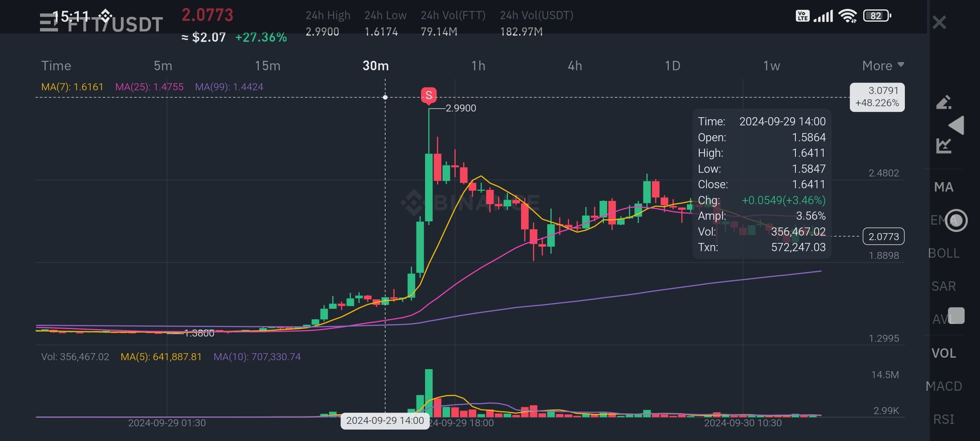The height and width of the screenshot is (441, 980).
Task: Enable the MACD sub-chart indicator
Action: click(944, 386)
